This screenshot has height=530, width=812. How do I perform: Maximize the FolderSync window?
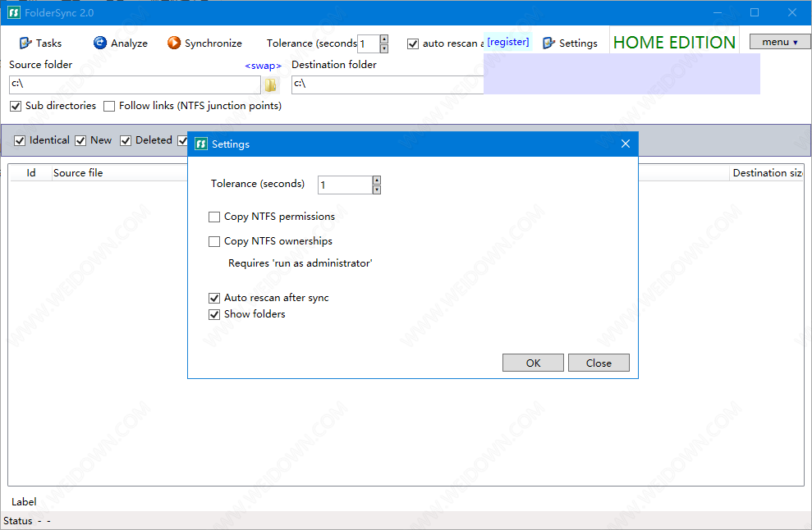pyautogui.click(x=755, y=12)
